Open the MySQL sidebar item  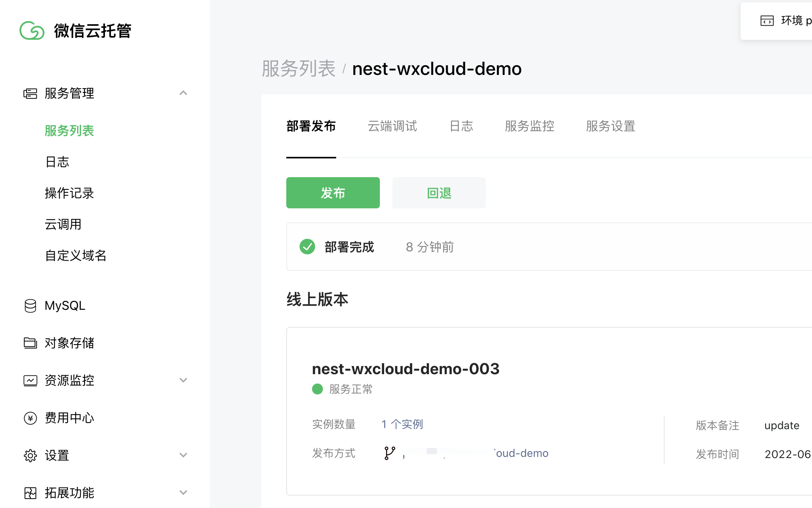point(65,306)
